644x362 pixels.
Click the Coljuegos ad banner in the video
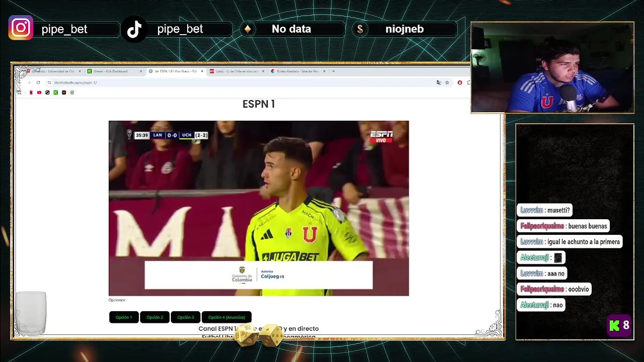pyautogui.click(x=259, y=275)
